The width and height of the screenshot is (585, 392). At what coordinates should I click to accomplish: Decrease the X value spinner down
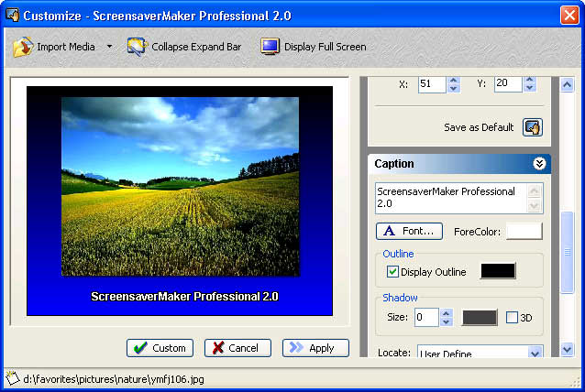tap(453, 88)
